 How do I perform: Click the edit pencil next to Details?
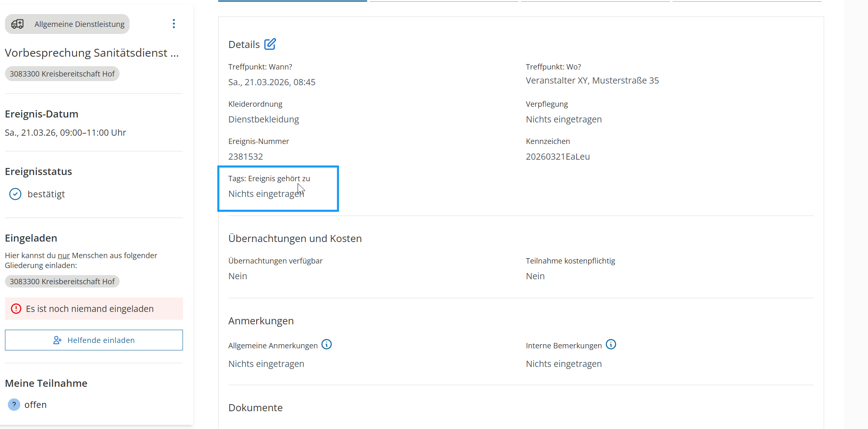point(270,44)
